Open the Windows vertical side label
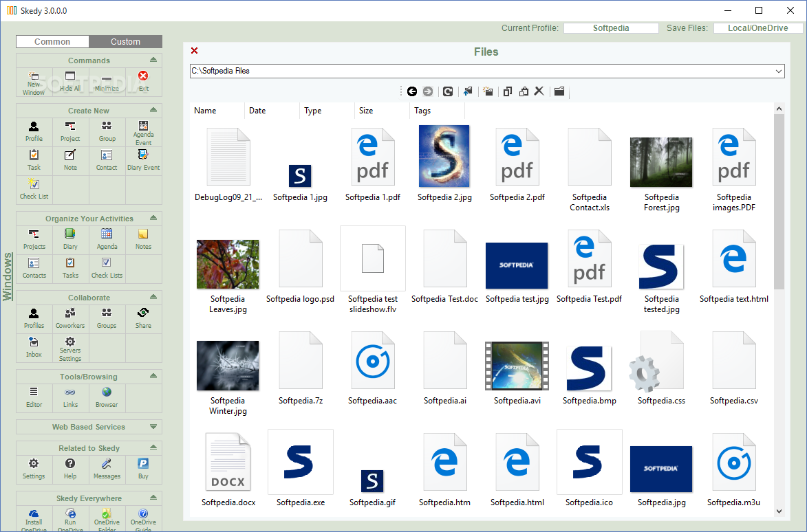The height and width of the screenshot is (532, 807). 7,276
